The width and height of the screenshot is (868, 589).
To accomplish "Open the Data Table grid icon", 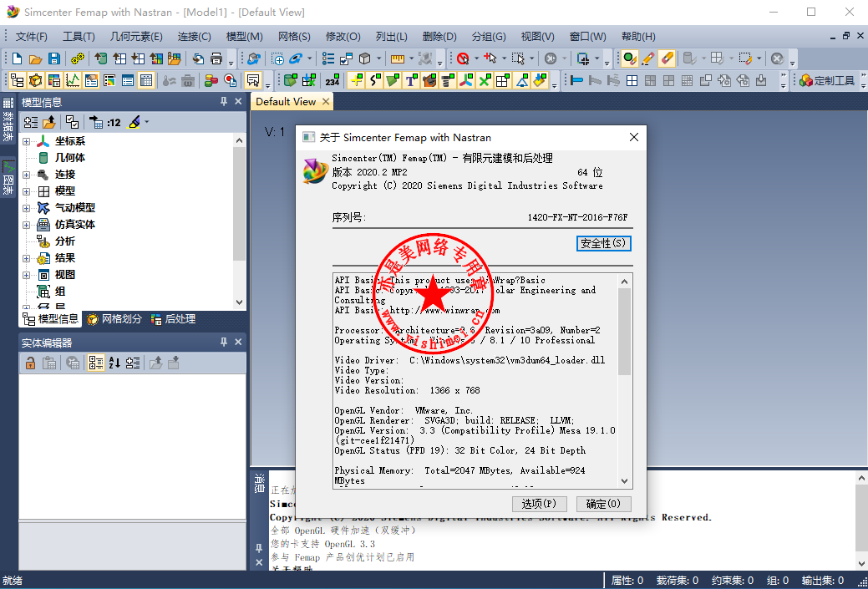I will 145,81.
